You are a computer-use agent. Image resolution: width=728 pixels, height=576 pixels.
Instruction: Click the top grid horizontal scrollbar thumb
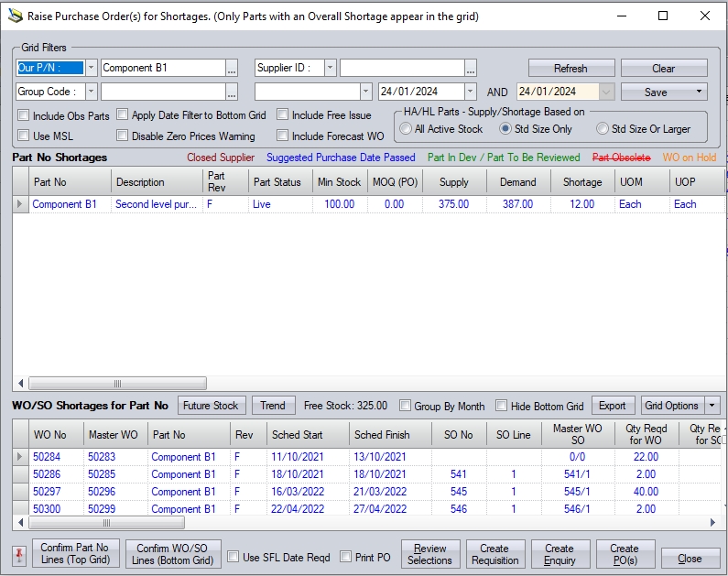click(x=116, y=384)
